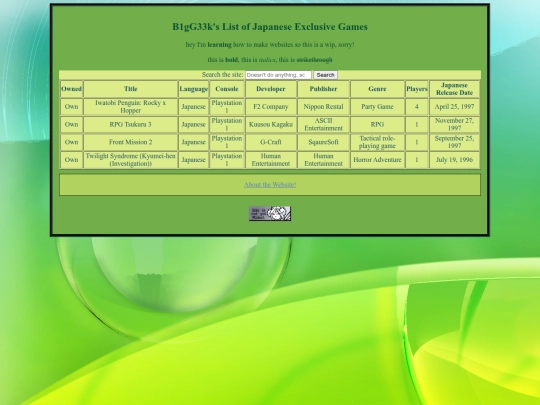Image resolution: width=540 pixels, height=405 pixels.
Task: Focus the site search input field
Action: [278, 75]
